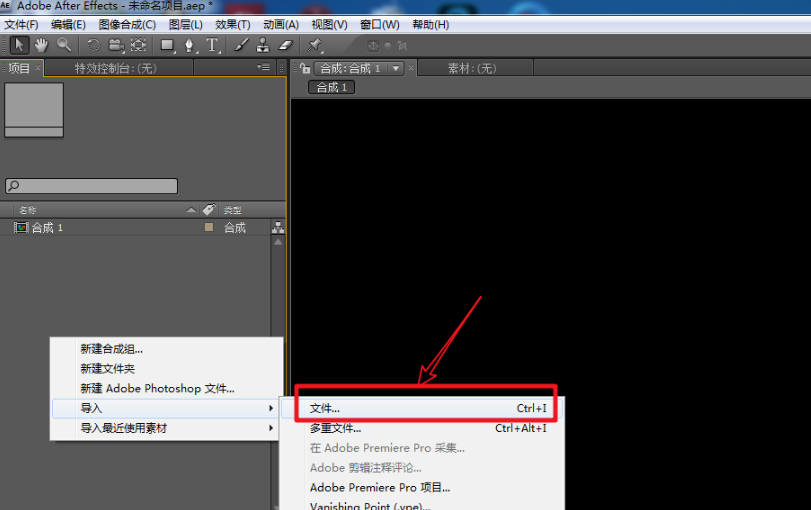Click the yellow label swatch of 合成 1
Viewport: 811px width, 510px height.
coord(209,227)
